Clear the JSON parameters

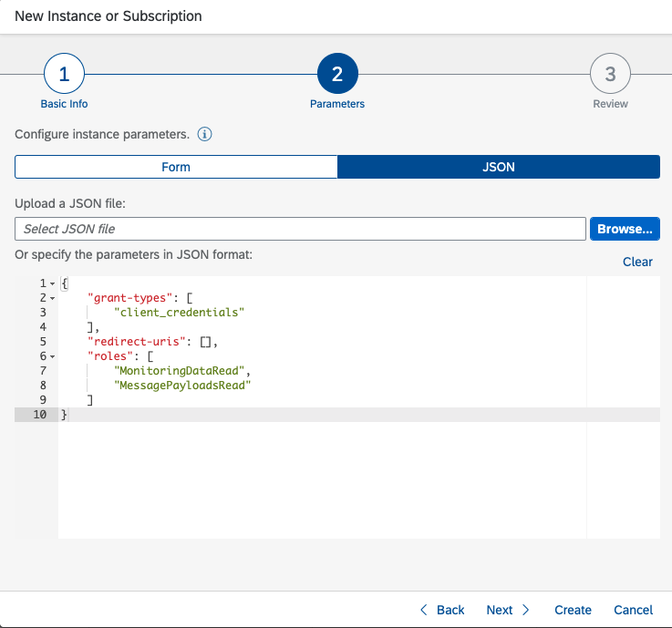click(x=637, y=262)
